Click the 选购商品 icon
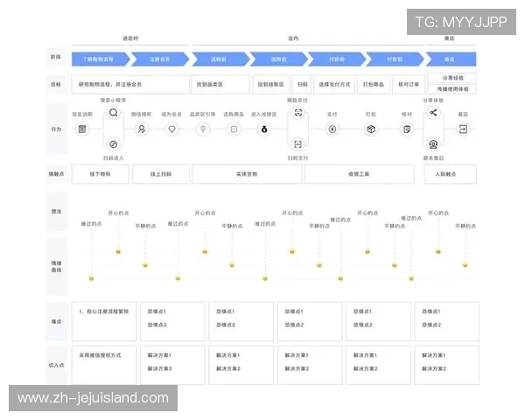This screenshot has height=420, width=525. pyautogui.click(x=234, y=129)
